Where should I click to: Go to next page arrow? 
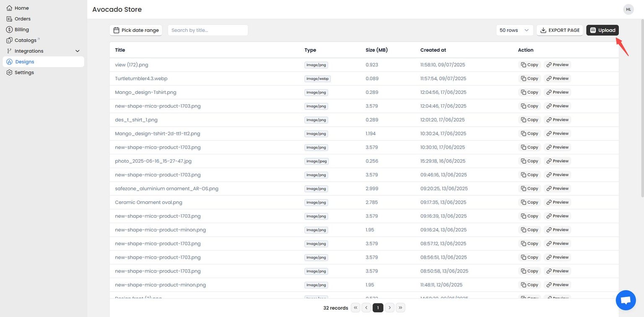[x=390, y=308]
